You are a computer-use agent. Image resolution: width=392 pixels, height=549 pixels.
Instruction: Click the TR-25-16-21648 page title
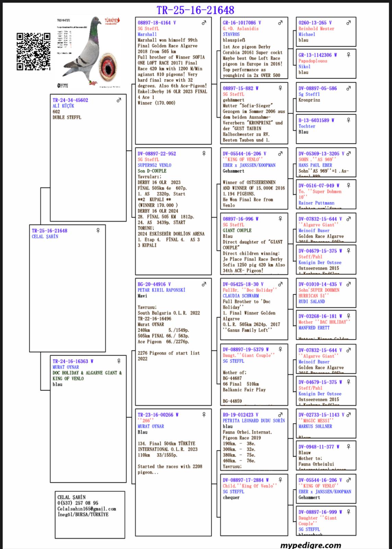(x=195, y=10)
